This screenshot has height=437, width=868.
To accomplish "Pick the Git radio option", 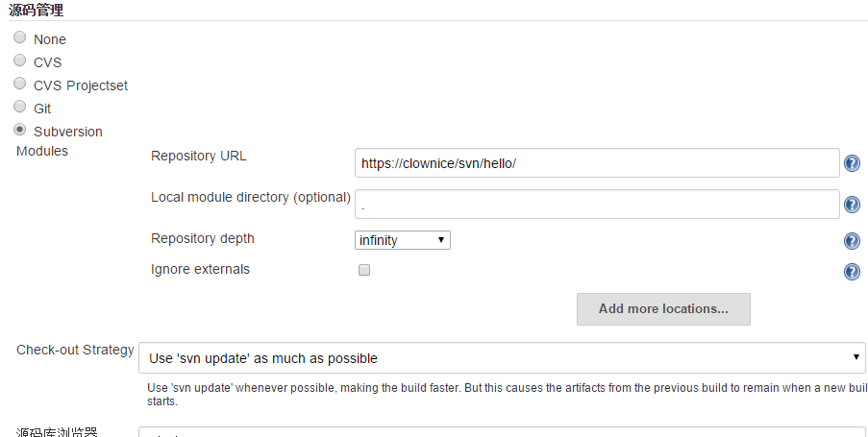I will point(20,107).
